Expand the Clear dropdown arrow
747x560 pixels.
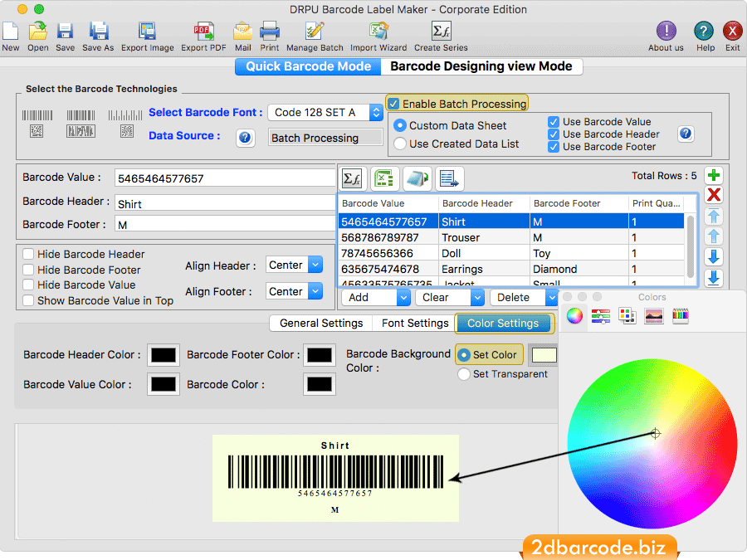point(477,298)
